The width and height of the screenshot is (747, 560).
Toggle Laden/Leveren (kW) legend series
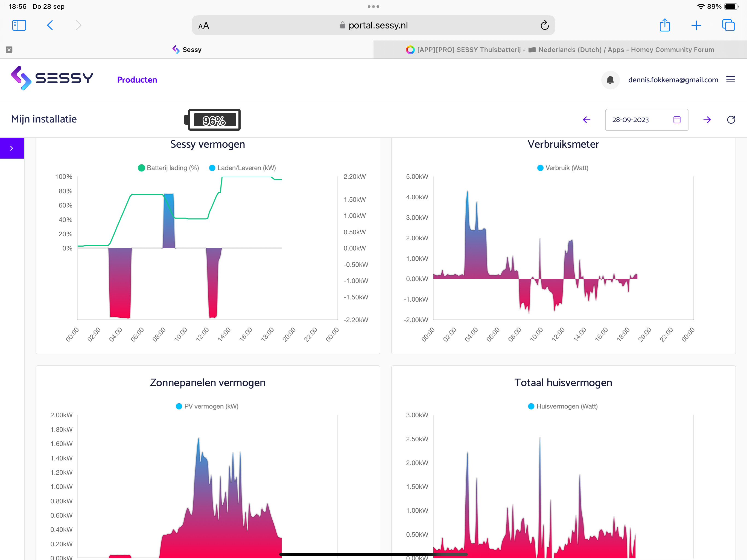[243, 168]
